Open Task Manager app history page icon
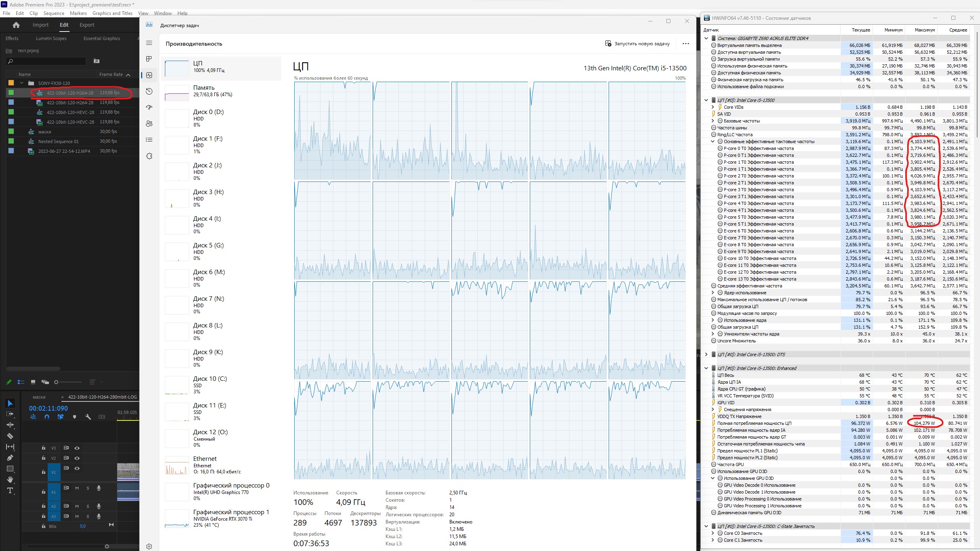 149,91
